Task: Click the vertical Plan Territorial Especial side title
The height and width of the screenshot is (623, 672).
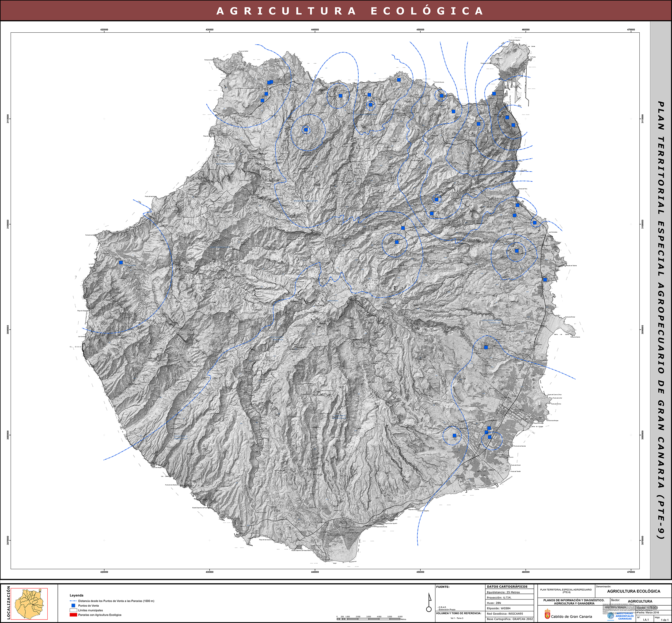Action: [661, 320]
